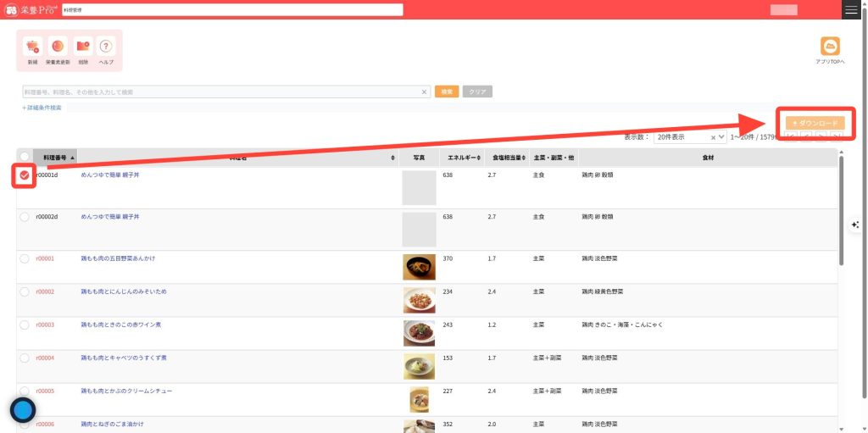Sort by the 料理番号 column header
Viewport: 868px width, 433px height.
(55, 158)
